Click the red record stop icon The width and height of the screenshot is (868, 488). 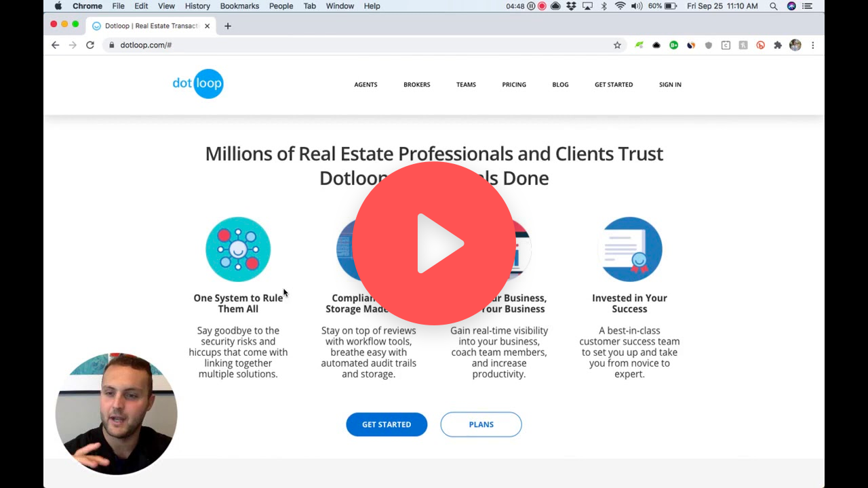pos(542,6)
